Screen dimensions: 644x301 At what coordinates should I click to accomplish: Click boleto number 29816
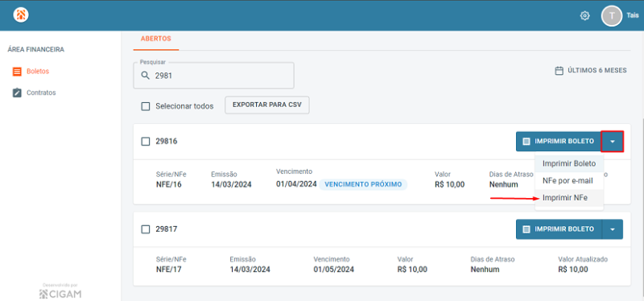[x=167, y=142]
